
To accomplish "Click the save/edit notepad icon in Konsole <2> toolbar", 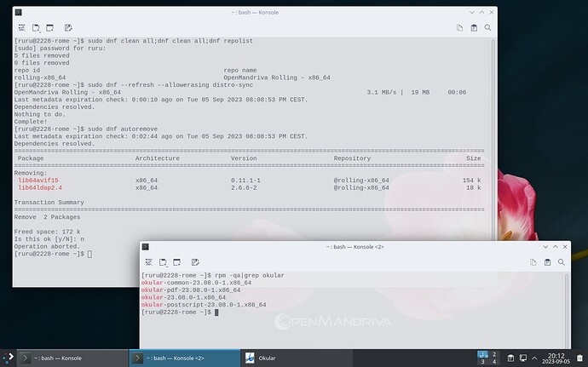I will pyautogui.click(x=194, y=262).
